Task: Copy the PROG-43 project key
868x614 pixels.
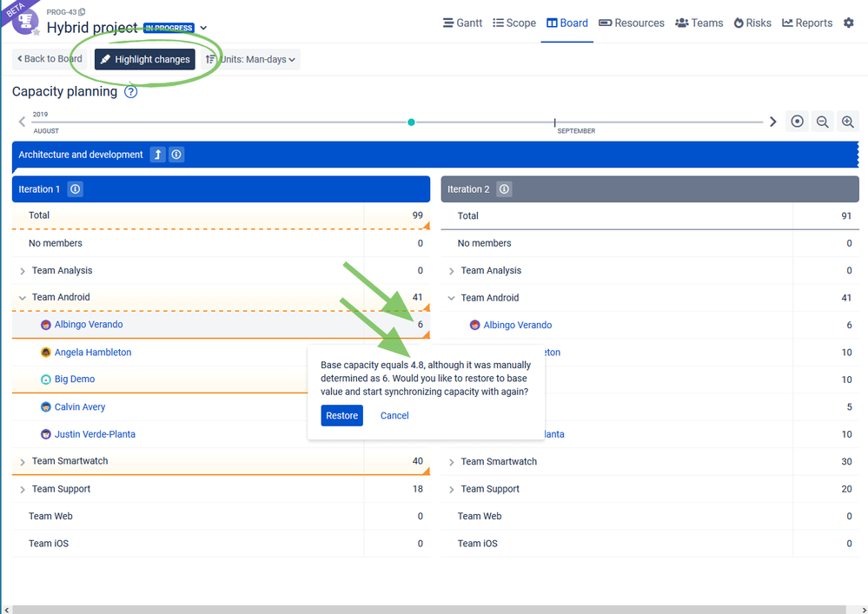Action: click(82, 11)
